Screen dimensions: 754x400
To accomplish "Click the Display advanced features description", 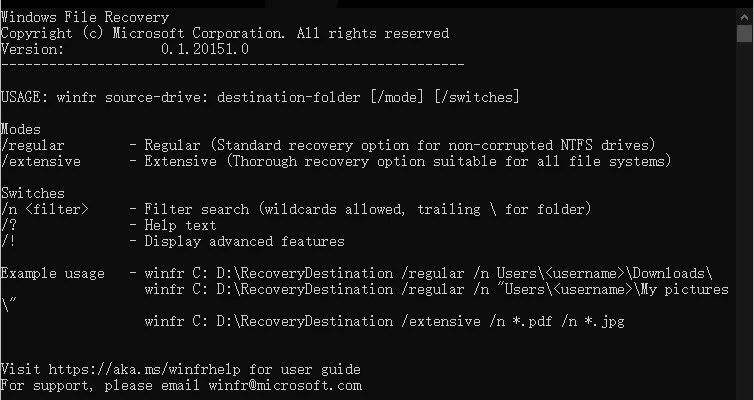I will click(244, 241).
